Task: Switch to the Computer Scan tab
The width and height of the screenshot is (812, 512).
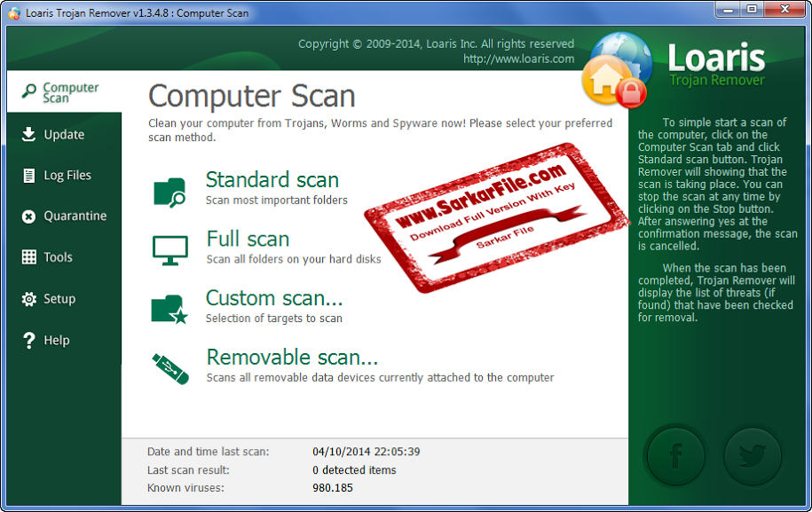Action: (64, 91)
